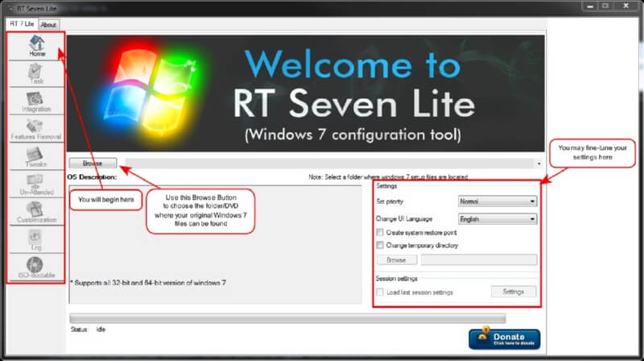Click Browse for temporary directory
The width and height of the screenshot is (644, 361).
pyautogui.click(x=396, y=259)
